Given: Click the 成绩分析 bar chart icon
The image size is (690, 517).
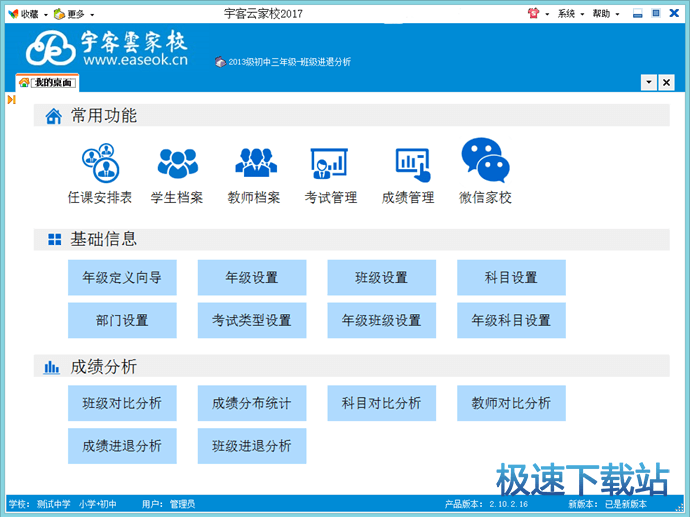Looking at the screenshot, I should (51, 367).
